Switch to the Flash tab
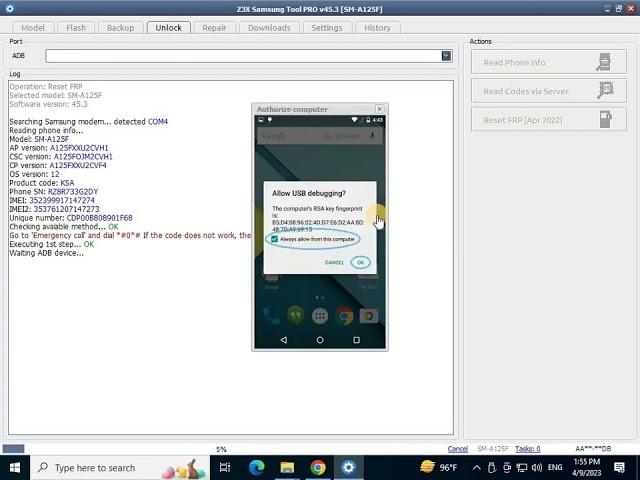Image resolution: width=640 pixels, height=480 pixels. (76, 28)
